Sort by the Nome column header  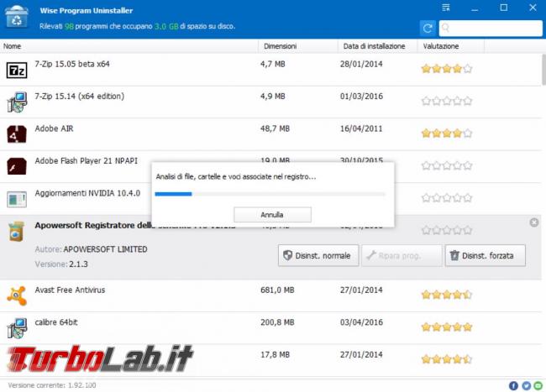coord(129,46)
